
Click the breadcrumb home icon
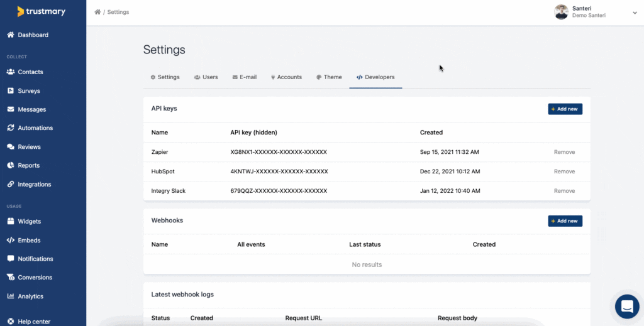pyautogui.click(x=97, y=12)
